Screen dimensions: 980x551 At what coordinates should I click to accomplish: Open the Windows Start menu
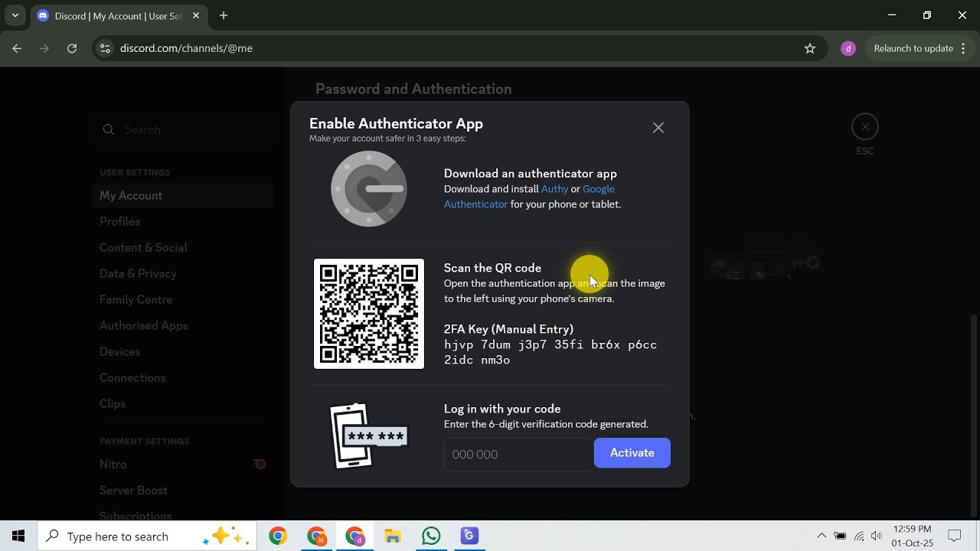pos(18,536)
